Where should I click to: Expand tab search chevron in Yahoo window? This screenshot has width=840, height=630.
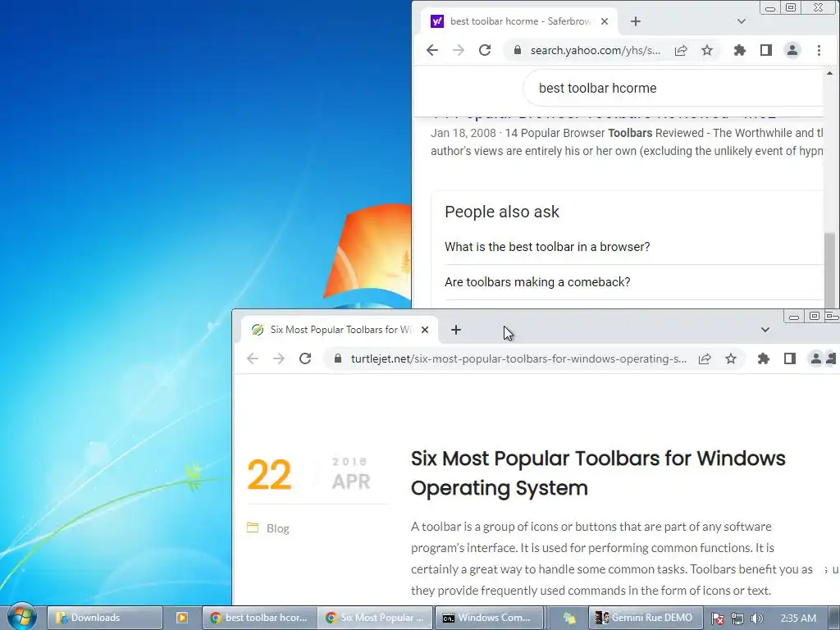[x=742, y=21]
